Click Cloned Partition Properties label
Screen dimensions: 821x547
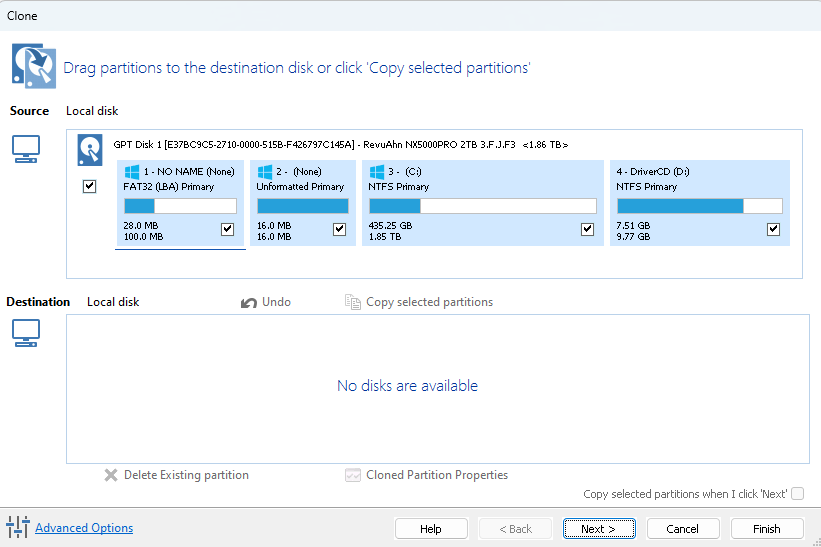[437, 475]
